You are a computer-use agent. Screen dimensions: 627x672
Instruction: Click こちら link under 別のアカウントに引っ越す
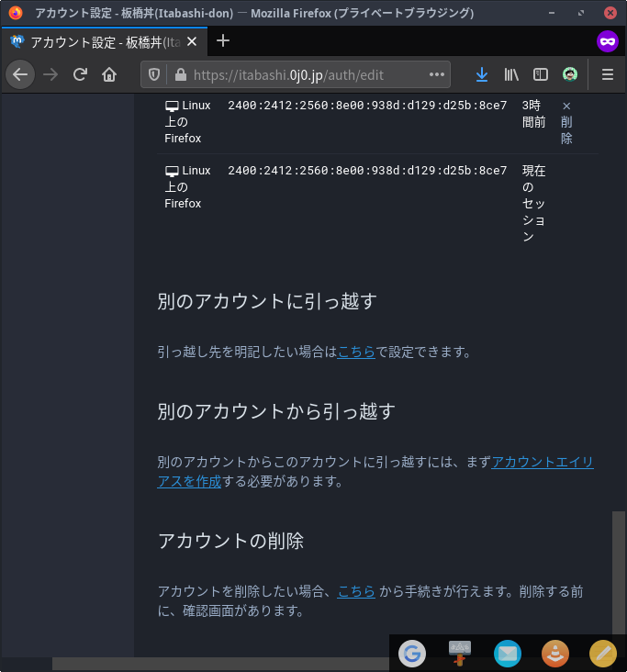click(356, 352)
